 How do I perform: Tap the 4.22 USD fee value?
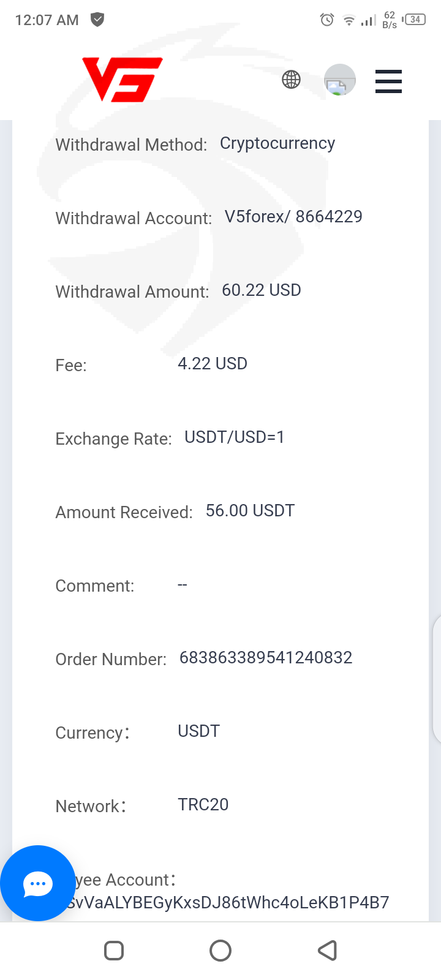213,364
